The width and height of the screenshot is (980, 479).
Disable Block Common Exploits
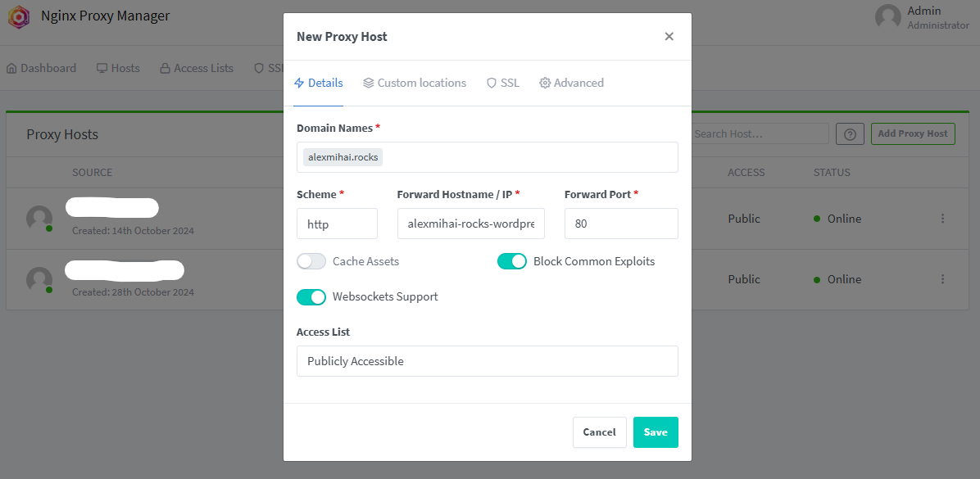512,260
